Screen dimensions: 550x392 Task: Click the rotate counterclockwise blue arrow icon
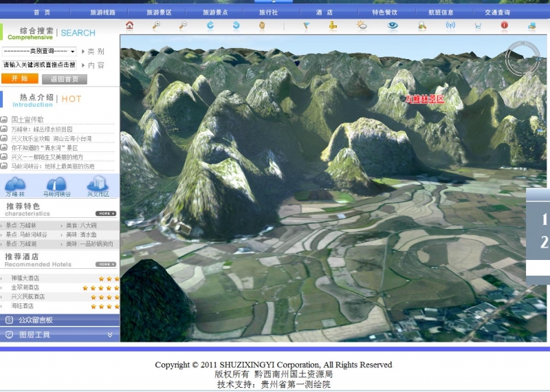pos(236,25)
